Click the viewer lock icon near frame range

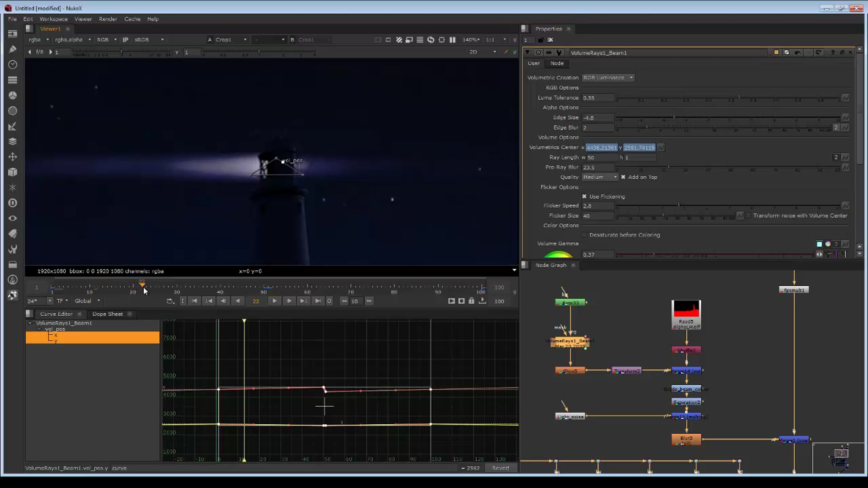471,301
